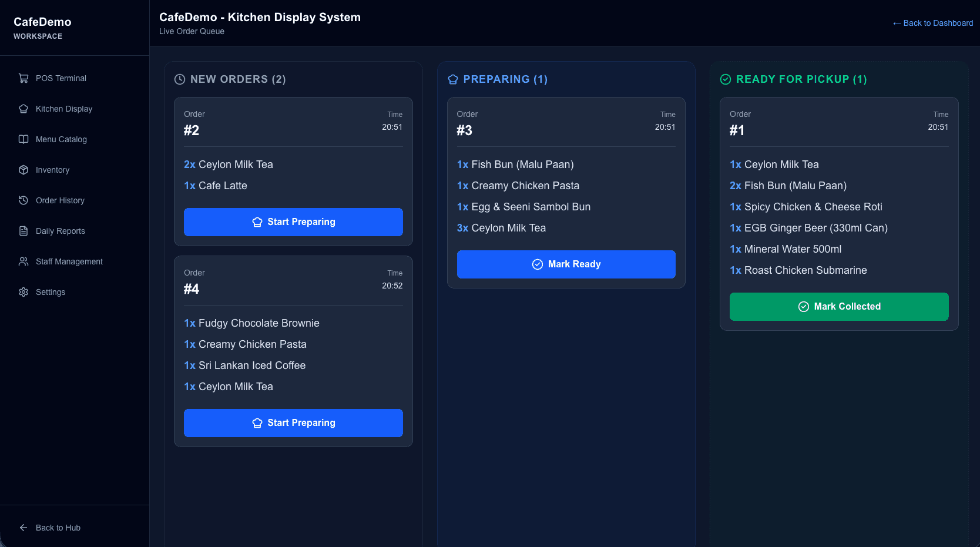Click the Order History clock icon
Image resolution: width=980 pixels, height=547 pixels.
(24, 200)
